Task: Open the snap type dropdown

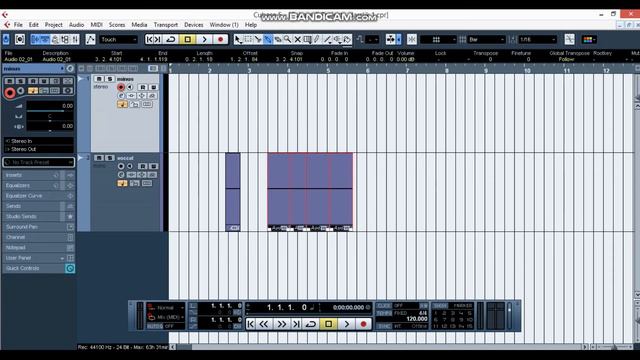Action: [x=438, y=40]
